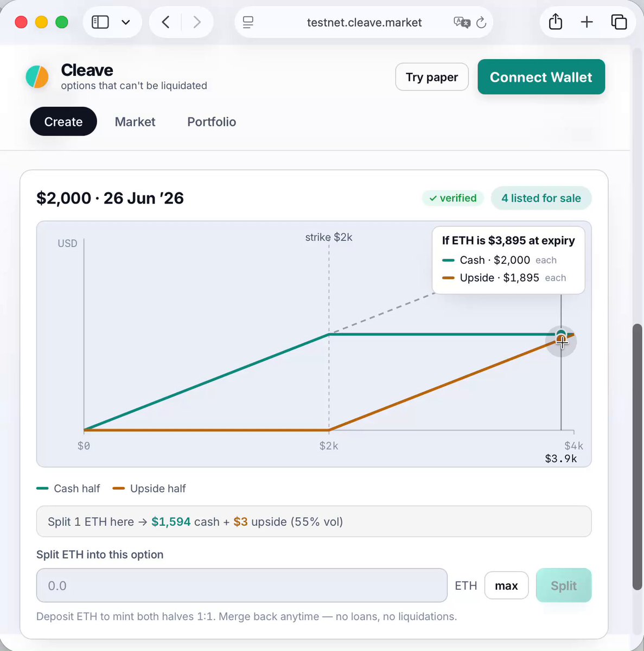The height and width of the screenshot is (651, 644).
Task: Switch to the Create tab
Action: (x=63, y=122)
